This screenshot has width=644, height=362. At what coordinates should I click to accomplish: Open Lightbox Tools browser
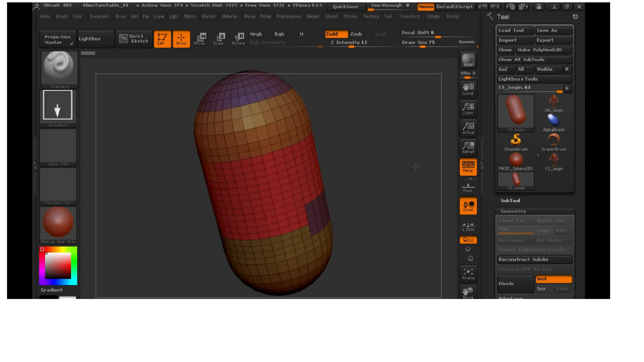point(535,79)
